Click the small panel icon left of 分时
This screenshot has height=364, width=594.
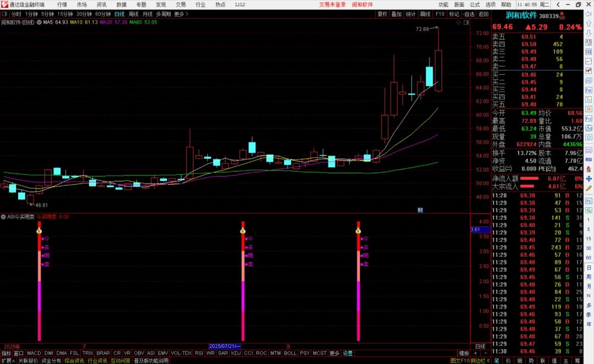coord(4,14)
